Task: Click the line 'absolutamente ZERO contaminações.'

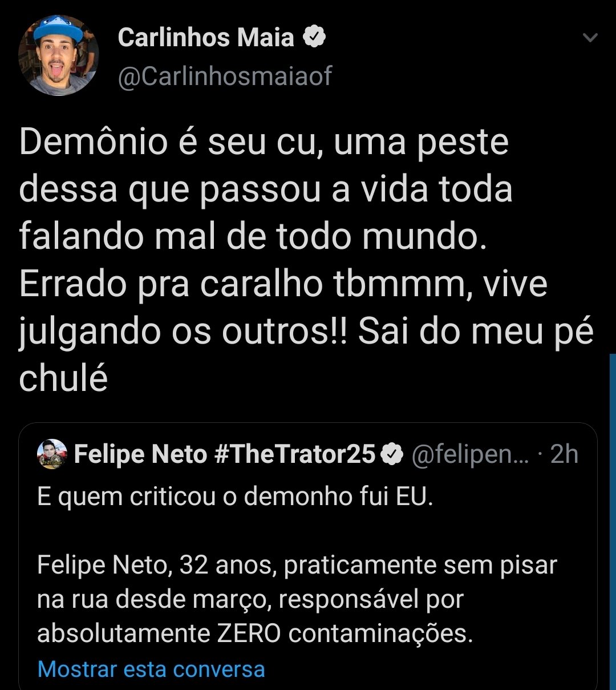Action: [x=255, y=633]
